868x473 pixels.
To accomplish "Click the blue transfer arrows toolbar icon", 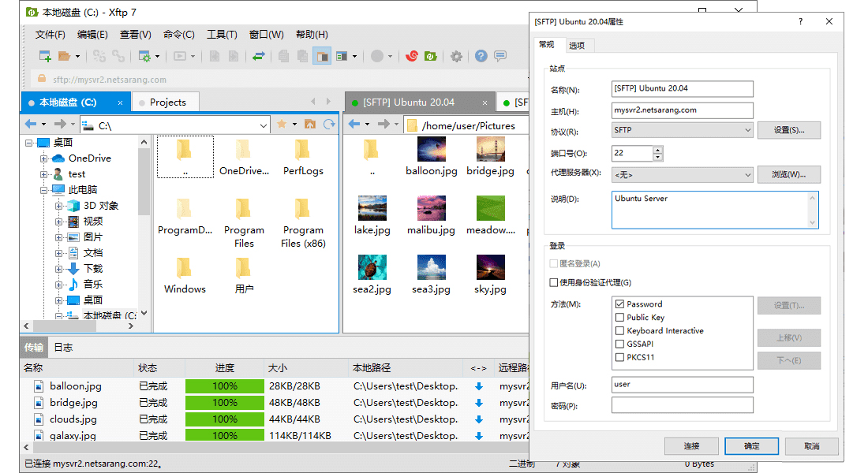I will tap(260, 57).
